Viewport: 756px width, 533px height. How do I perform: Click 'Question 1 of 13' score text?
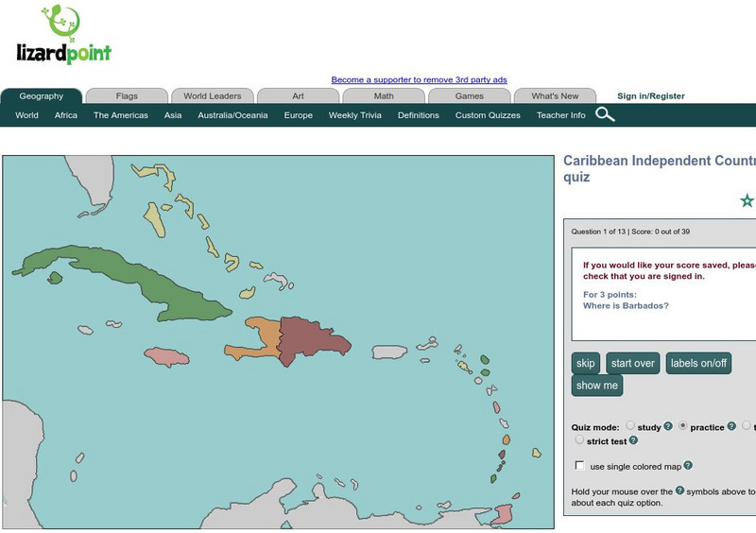630,232
